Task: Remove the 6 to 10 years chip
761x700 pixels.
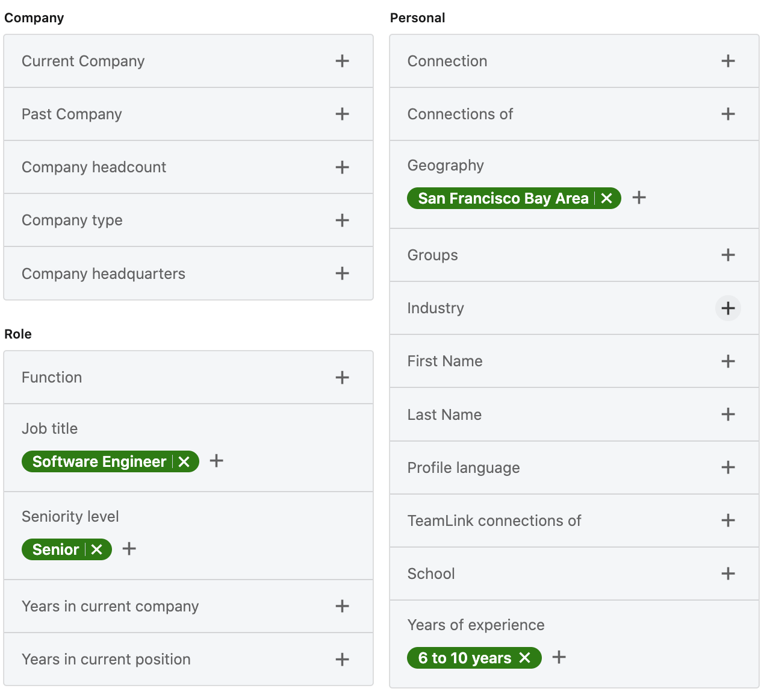Action: 525,658
